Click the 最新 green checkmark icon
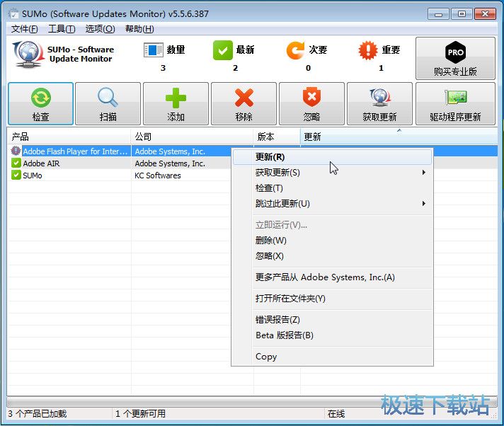The width and height of the screenshot is (504, 426). tap(222, 50)
